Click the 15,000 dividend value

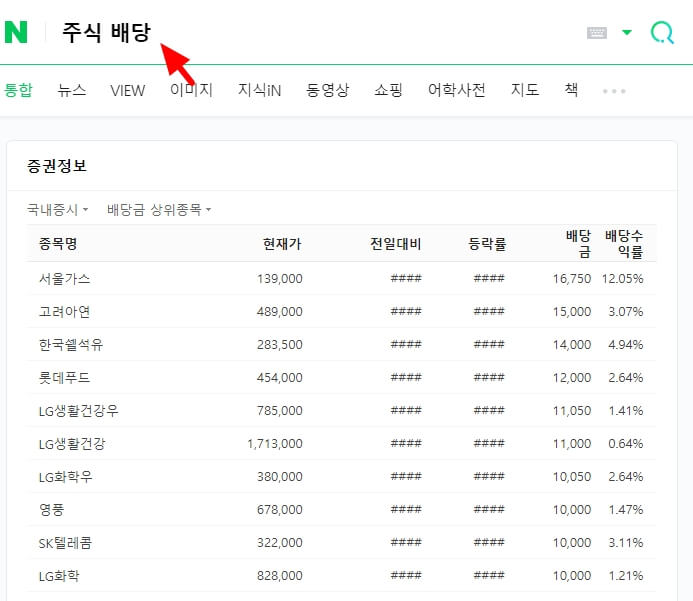(572, 312)
